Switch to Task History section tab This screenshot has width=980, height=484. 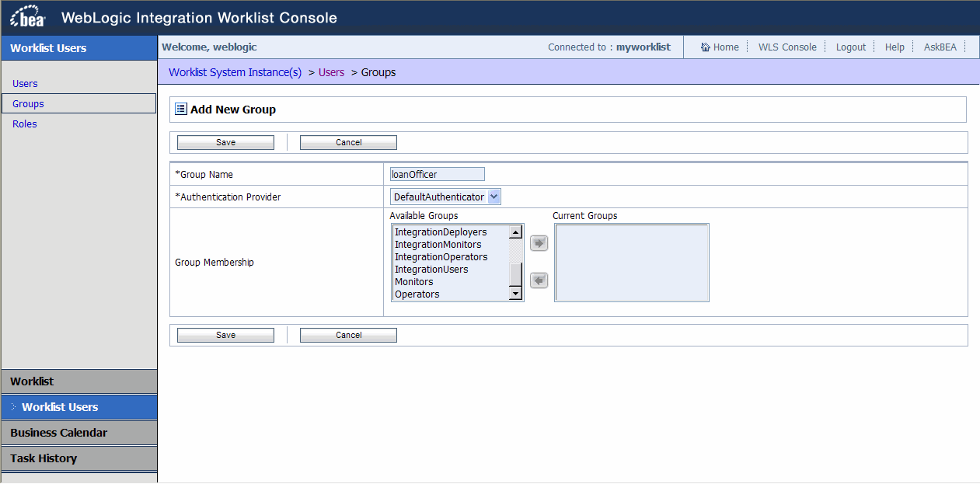click(x=78, y=458)
